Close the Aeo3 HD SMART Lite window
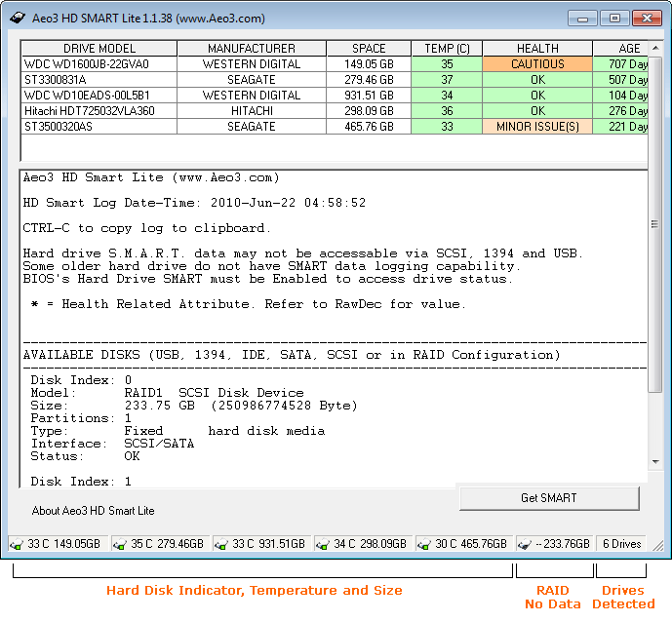 click(x=647, y=19)
